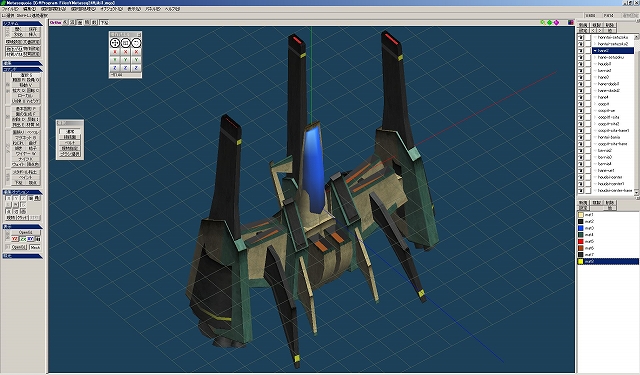Collapse the システム panel header
The image size is (640, 375).
point(22,24)
